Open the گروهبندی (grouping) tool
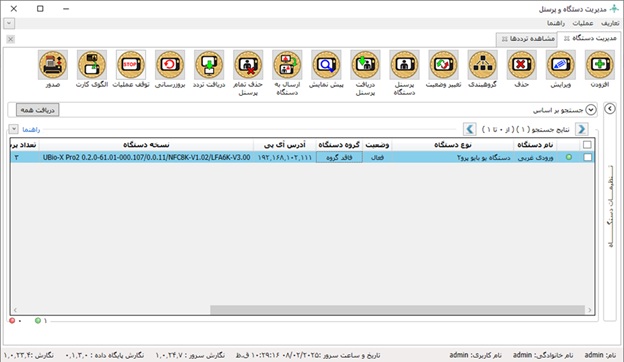Image resolution: width=624 pixels, height=362 pixels. [482, 65]
